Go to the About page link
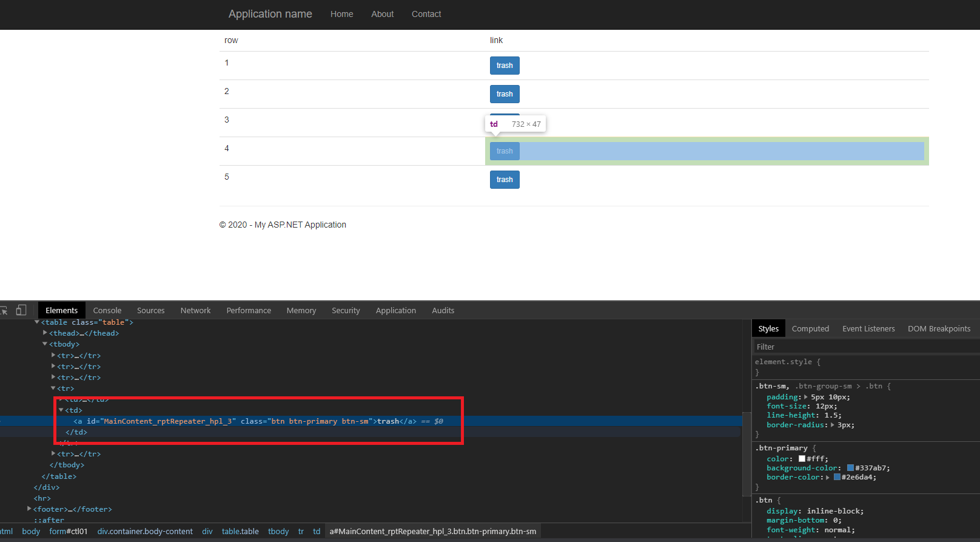Screen dimensions: 980x542 (382, 14)
